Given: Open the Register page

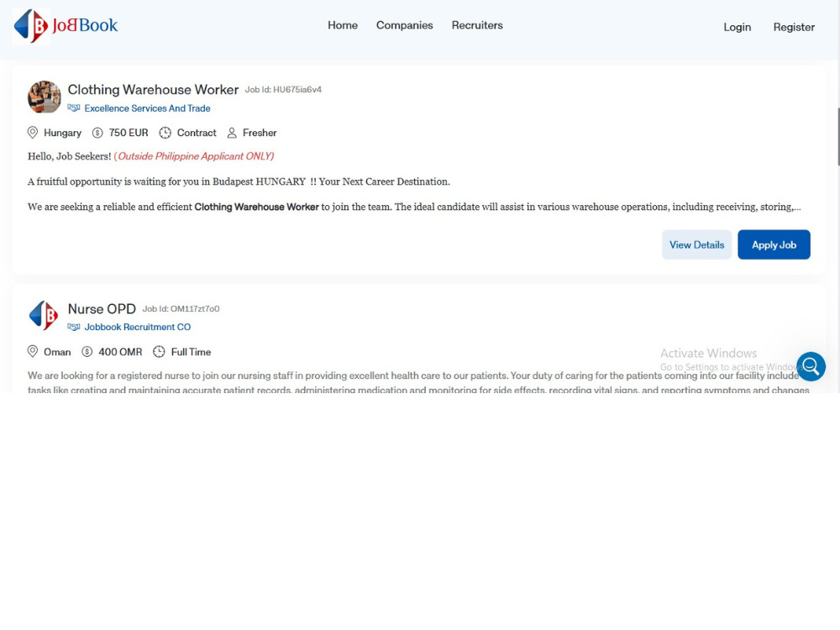Looking at the screenshot, I should [794, 27].
